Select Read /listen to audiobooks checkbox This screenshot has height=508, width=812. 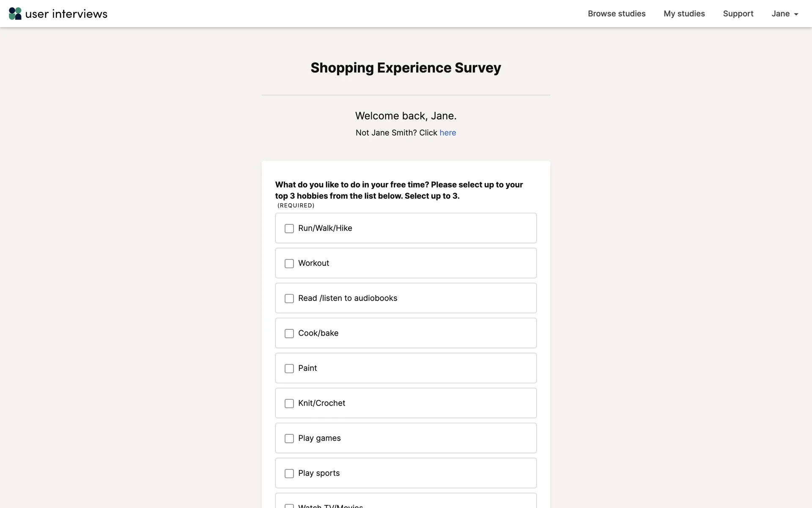click(x=289, y=298)
